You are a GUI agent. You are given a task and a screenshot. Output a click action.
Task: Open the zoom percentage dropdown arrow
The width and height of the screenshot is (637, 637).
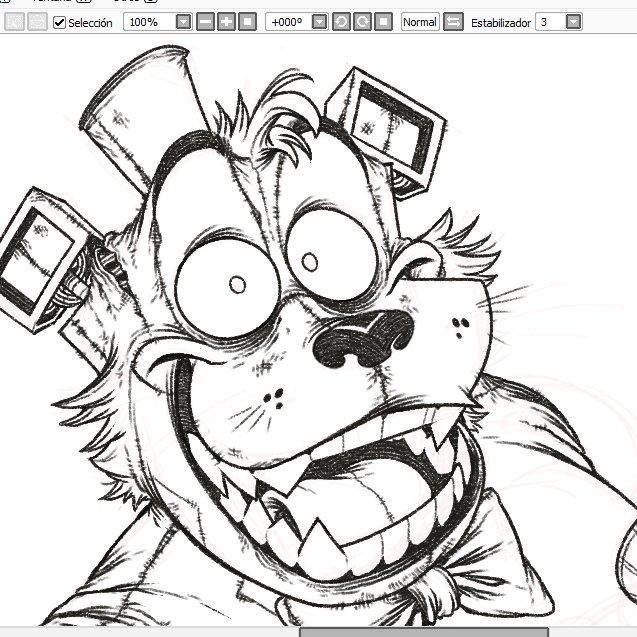tap(184, 22)
